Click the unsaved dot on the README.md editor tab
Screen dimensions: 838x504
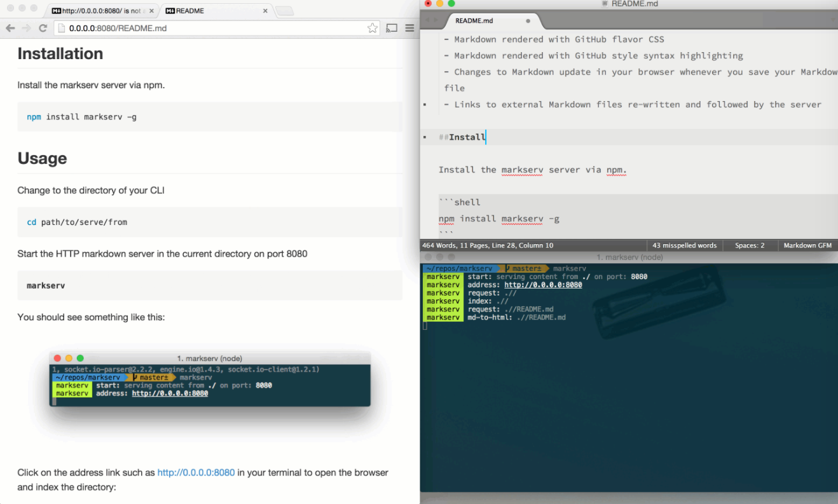click(x=528, y=21)
